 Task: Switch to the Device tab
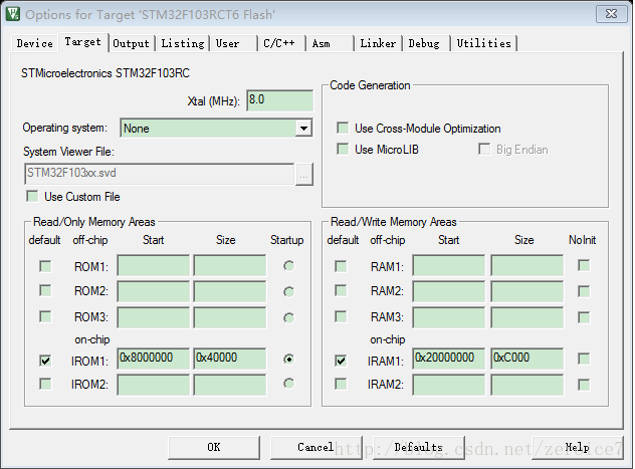coord(34,43)
